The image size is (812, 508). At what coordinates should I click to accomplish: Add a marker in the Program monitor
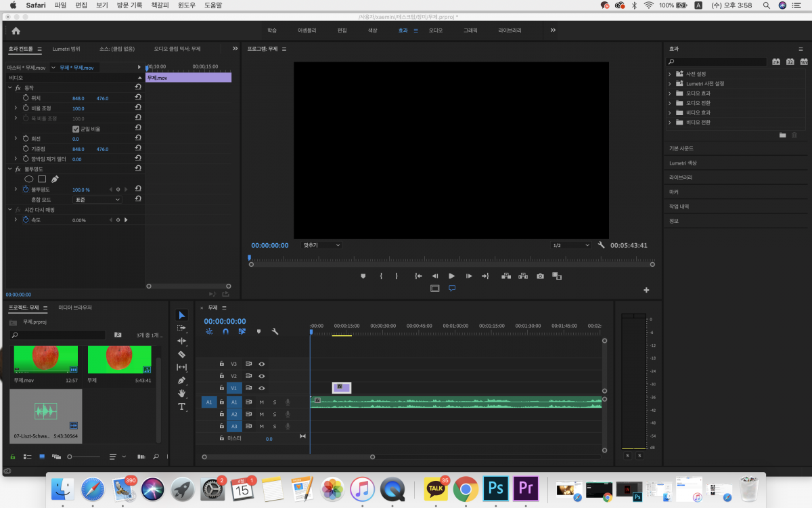[x=363, y=276]
